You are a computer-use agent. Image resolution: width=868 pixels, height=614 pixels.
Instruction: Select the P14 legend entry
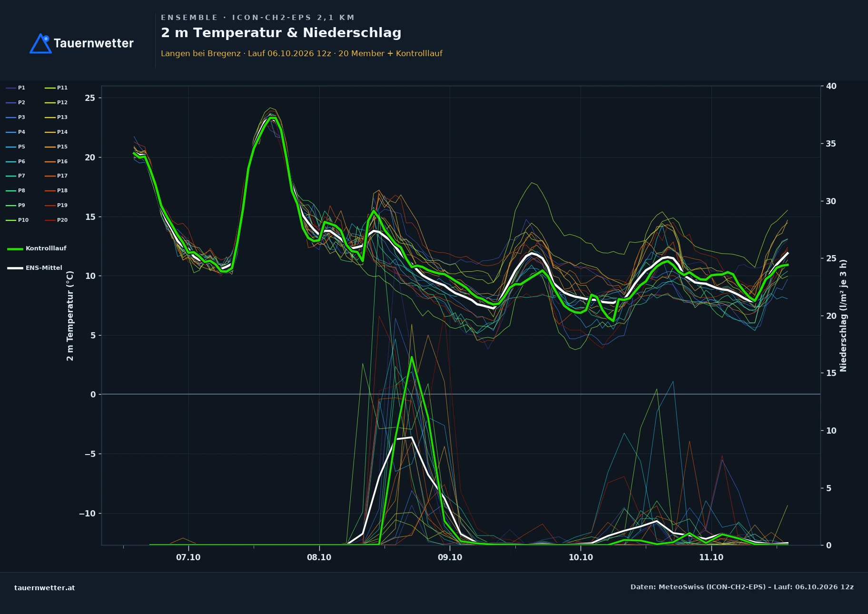coord(56,132)
